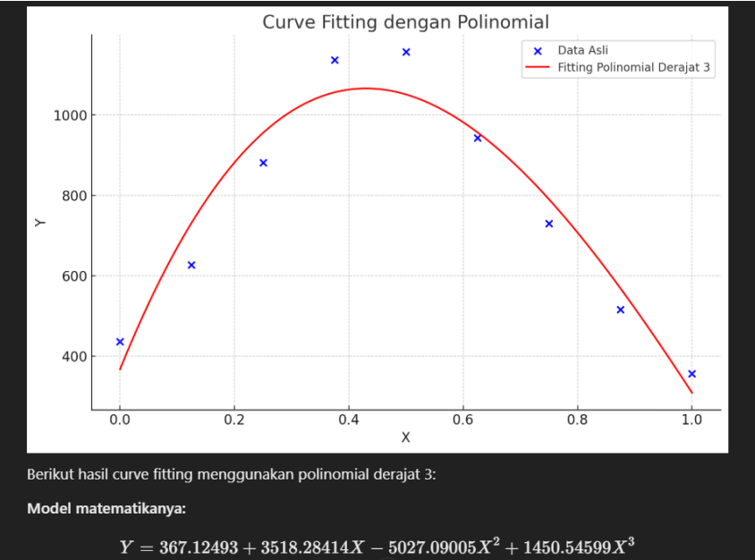
Task: Select 'Fitting Polinomial Derajat 3' legend text
Action: point(634,67)
